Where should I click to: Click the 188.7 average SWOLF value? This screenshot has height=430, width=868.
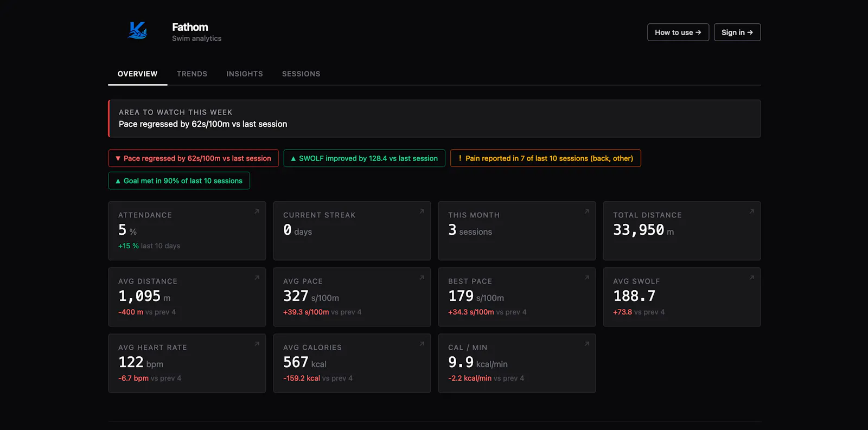click(x=634, y=297)
